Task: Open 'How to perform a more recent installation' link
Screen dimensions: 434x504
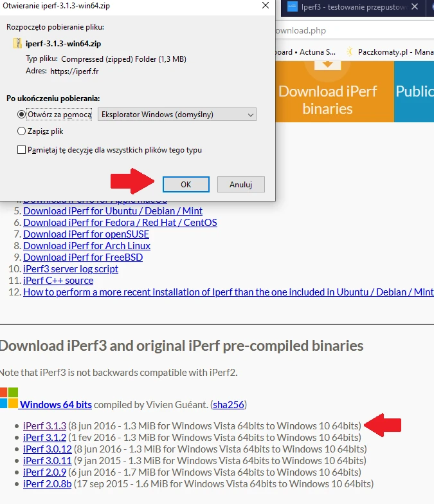Action: 228,292
